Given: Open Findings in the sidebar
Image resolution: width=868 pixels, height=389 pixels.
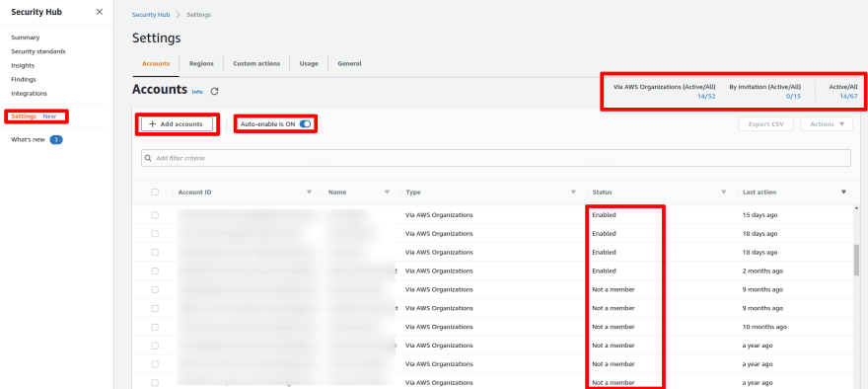Looking at the screenshot, I should pos(24,79).
